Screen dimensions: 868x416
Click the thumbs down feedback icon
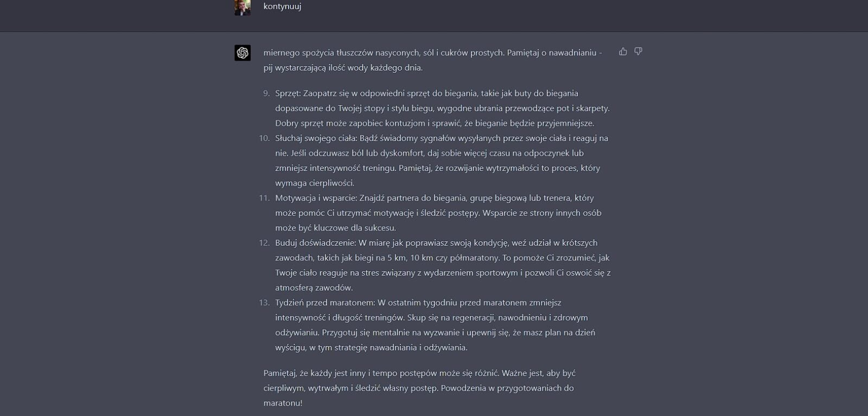(639, 52)
